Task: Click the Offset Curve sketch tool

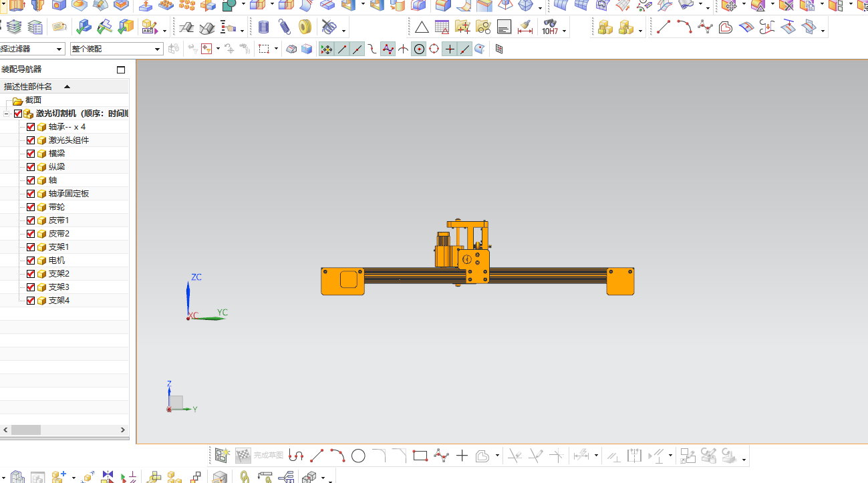Action: (x=483, y=456)
